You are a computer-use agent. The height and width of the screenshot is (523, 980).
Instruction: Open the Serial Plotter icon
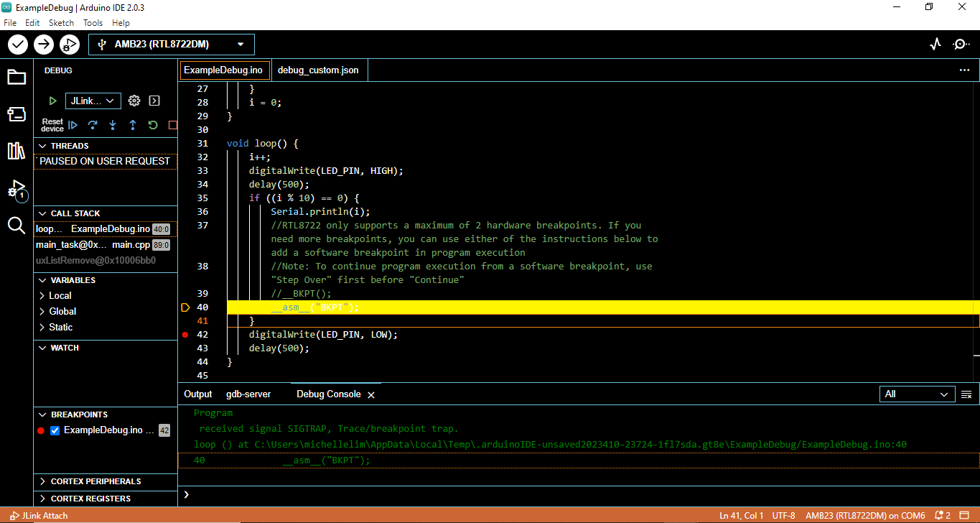pyautogui.click(x=935, y=44)
